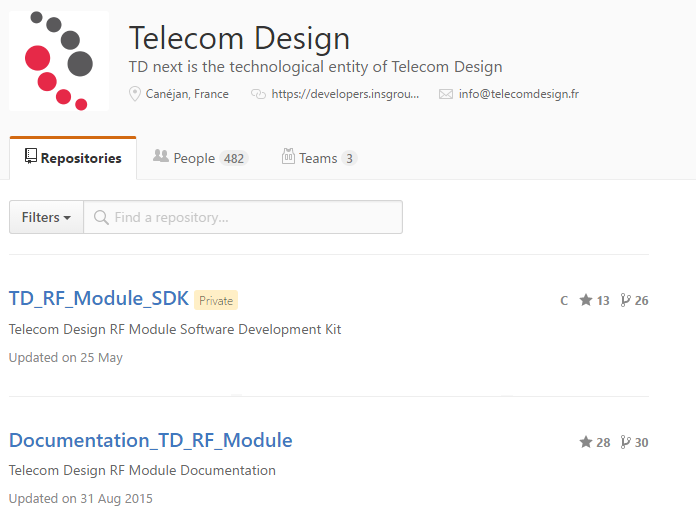Click the People group icon
The image size is (696, 530).
[x=161, y=156]
